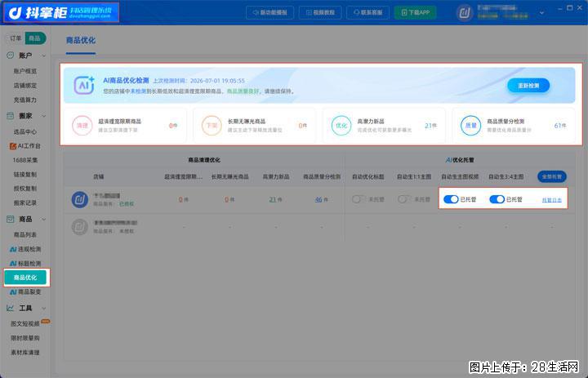Viewport: 588px width, 378px height.
Task: Open 新功能播报 announcements
Action: point(270,12)
